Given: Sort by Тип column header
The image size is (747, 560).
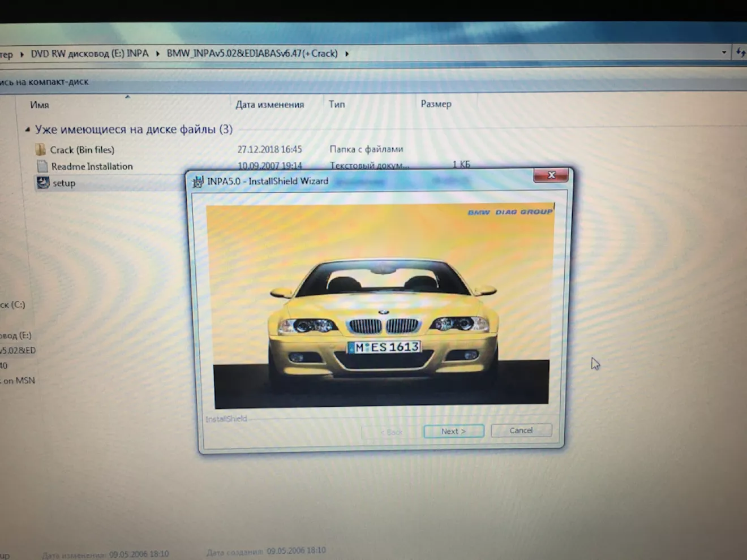Looking at the screenshot, I should coord(337,104).
